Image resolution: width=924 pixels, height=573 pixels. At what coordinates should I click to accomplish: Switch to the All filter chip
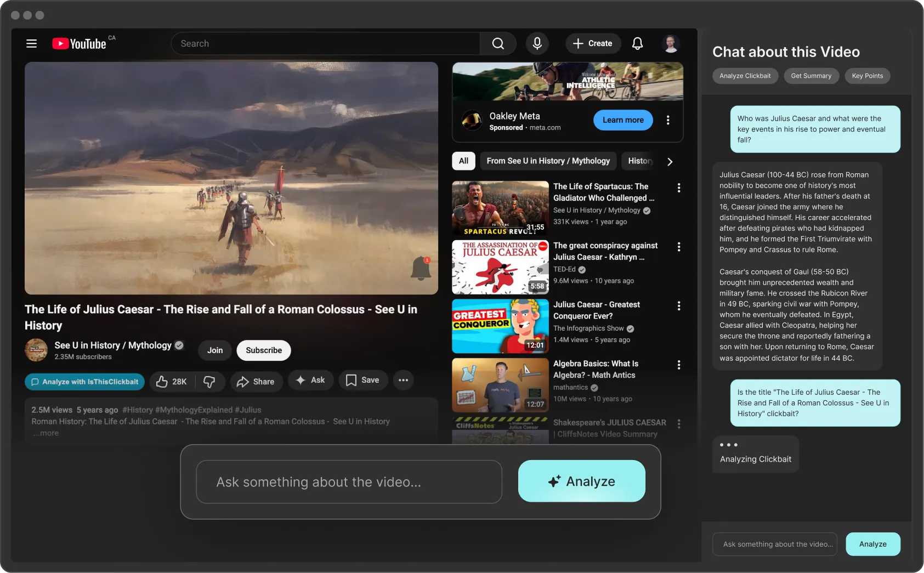463,161
